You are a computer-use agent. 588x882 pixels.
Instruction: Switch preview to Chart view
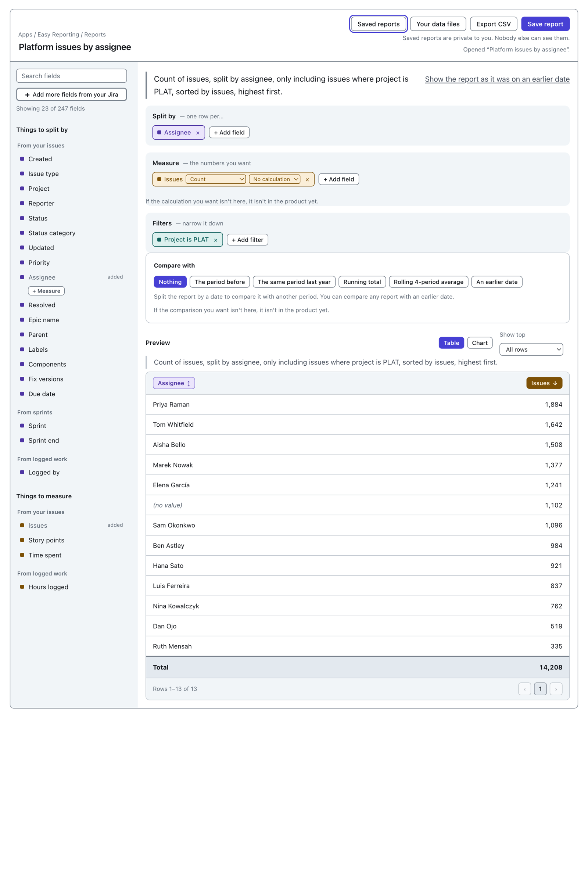[x=480, y=343]
